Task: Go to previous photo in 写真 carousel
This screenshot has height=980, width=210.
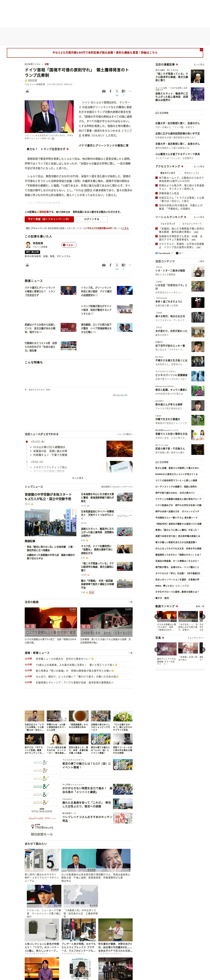Action: pyautogui.click(x=157, y=650)
